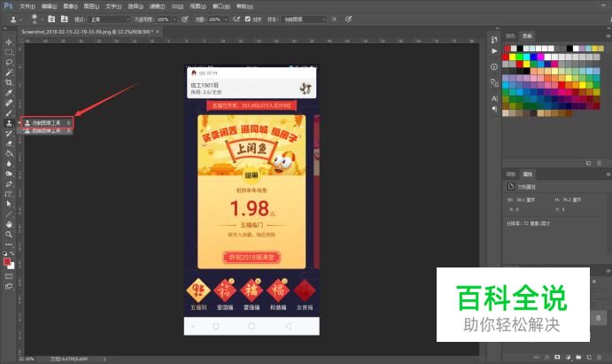This screenshot has width=612, height=364.
Task: Expand the status bar info arrow
Action: coord(105,359)
